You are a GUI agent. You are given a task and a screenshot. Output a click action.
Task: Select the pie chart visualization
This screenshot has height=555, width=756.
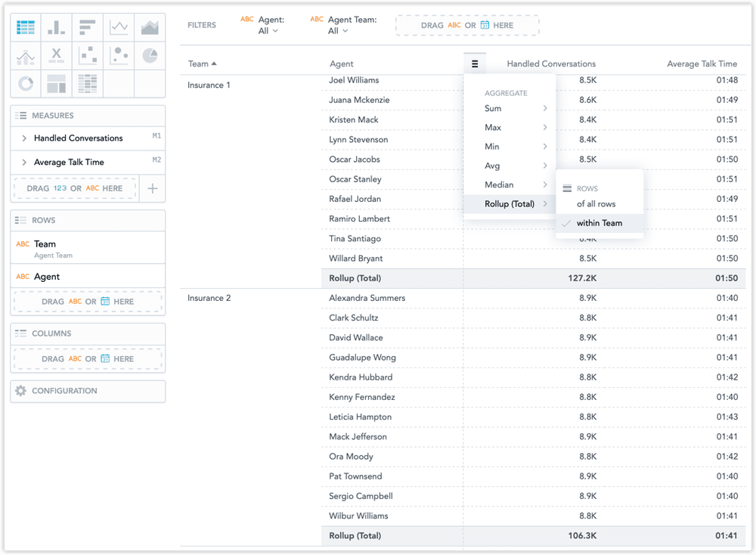click(x=150, y=55)
